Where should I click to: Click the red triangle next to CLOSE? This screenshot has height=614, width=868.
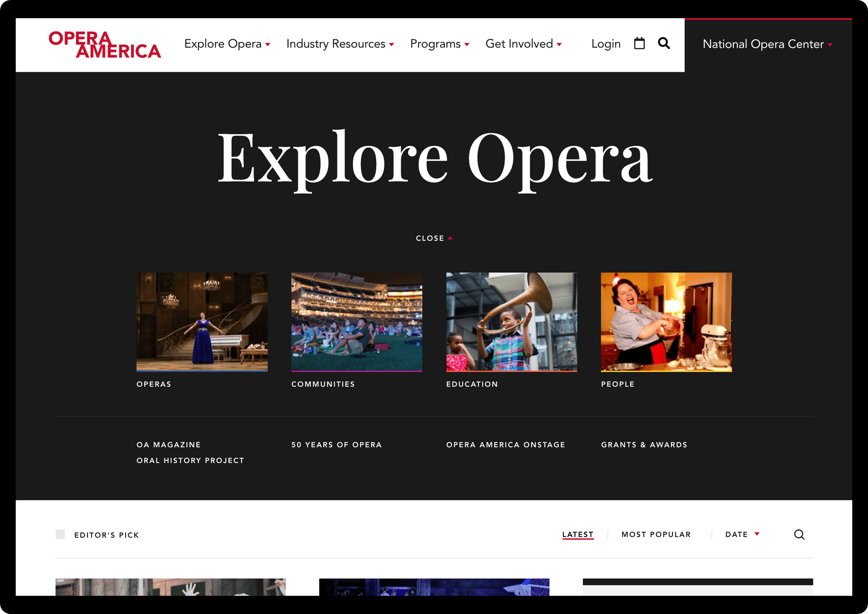[x=450, y=238]
